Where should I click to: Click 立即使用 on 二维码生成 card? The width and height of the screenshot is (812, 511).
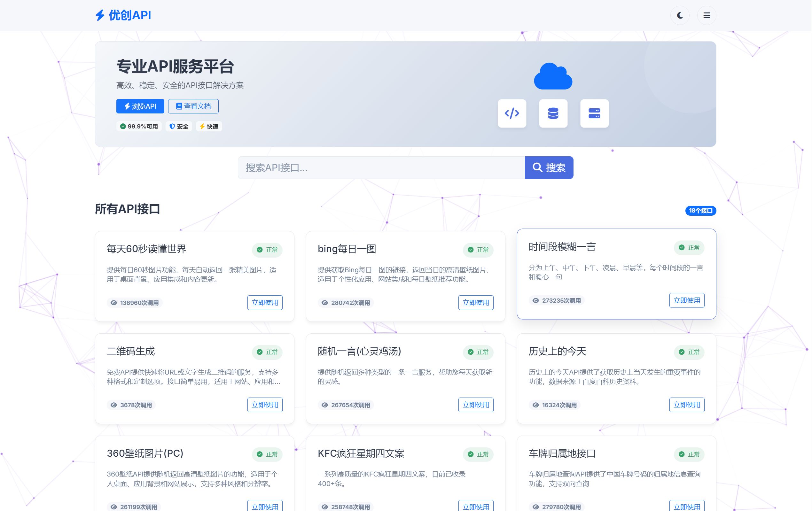coord(265,405)
